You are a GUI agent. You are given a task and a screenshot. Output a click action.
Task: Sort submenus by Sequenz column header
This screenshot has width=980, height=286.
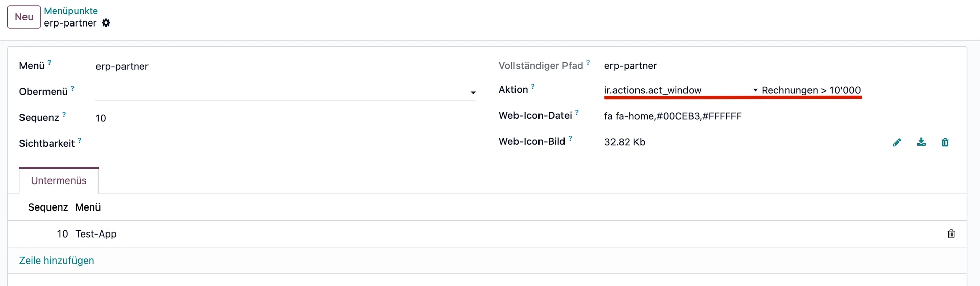48,207
